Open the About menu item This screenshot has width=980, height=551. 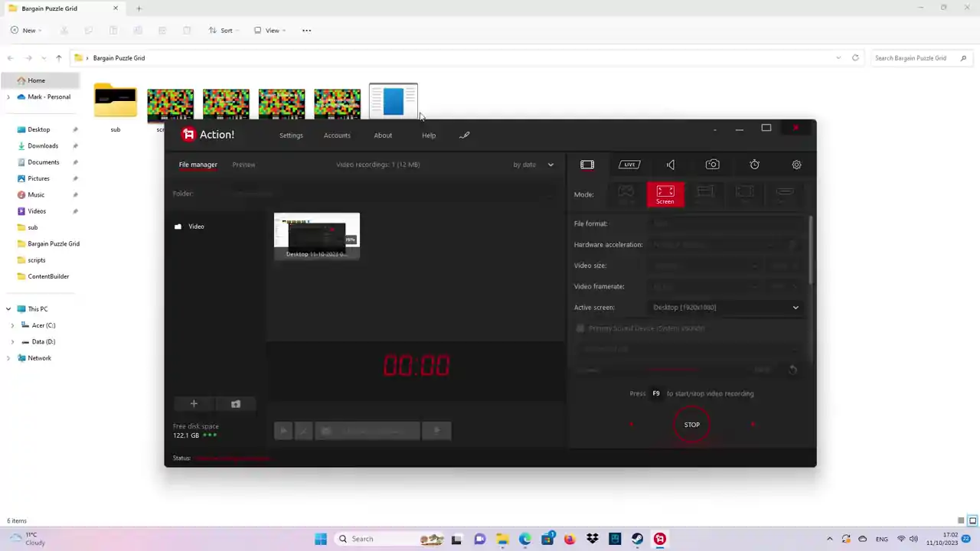(x=383, y=135)
